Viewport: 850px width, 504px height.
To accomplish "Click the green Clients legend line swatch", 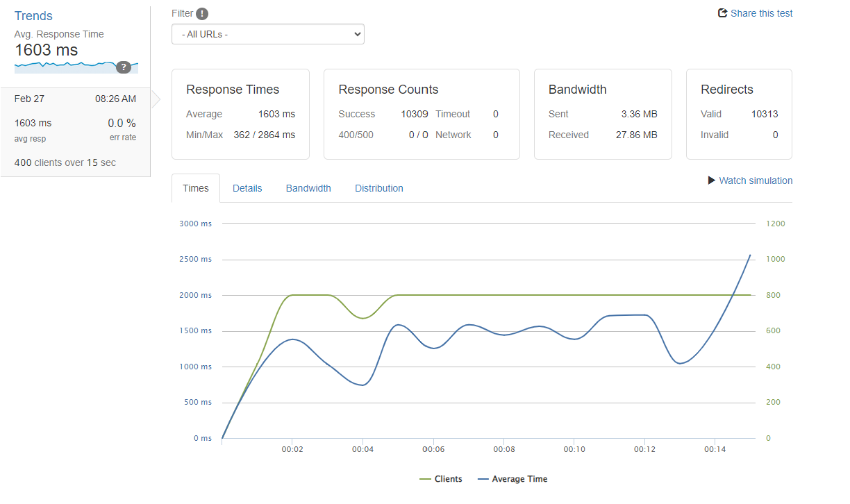I will pos(425,479).
